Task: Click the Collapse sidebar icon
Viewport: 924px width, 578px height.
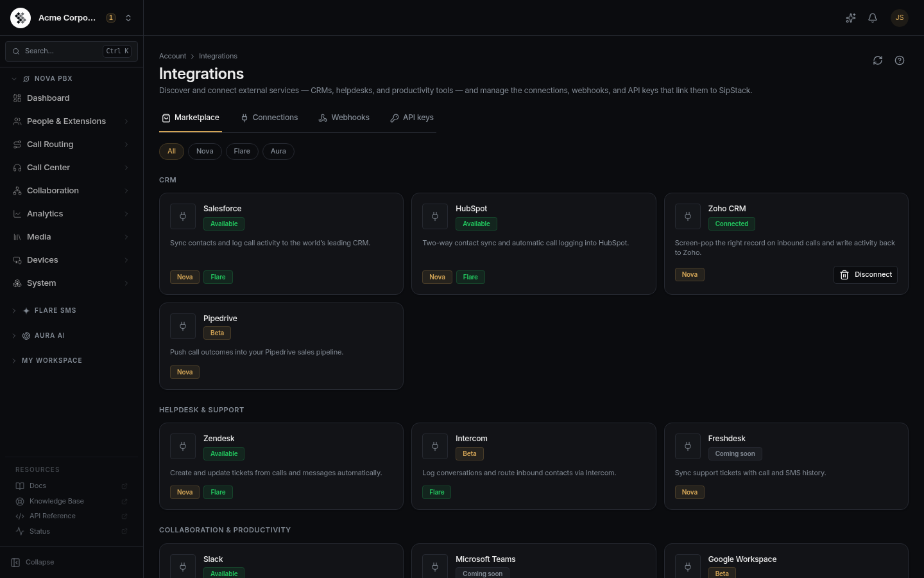Action: coord(15,563)
